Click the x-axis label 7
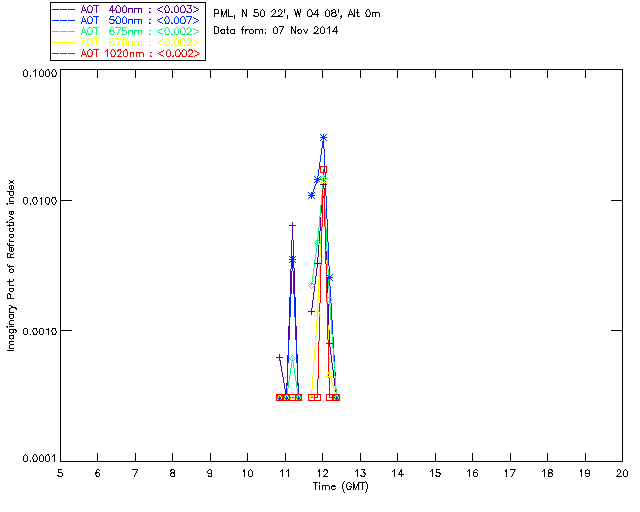The height and width of the screenshot is (512, 640). point(135,473)
